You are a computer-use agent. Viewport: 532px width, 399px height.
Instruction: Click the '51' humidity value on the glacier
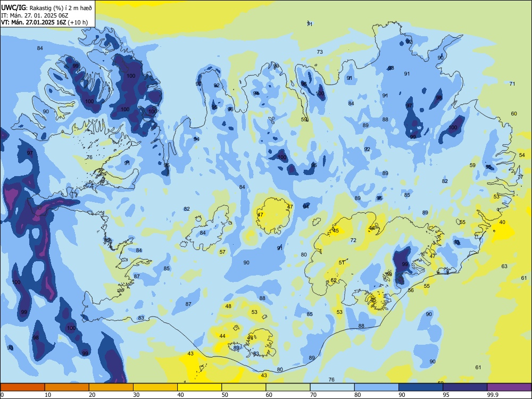pos(342,263)
